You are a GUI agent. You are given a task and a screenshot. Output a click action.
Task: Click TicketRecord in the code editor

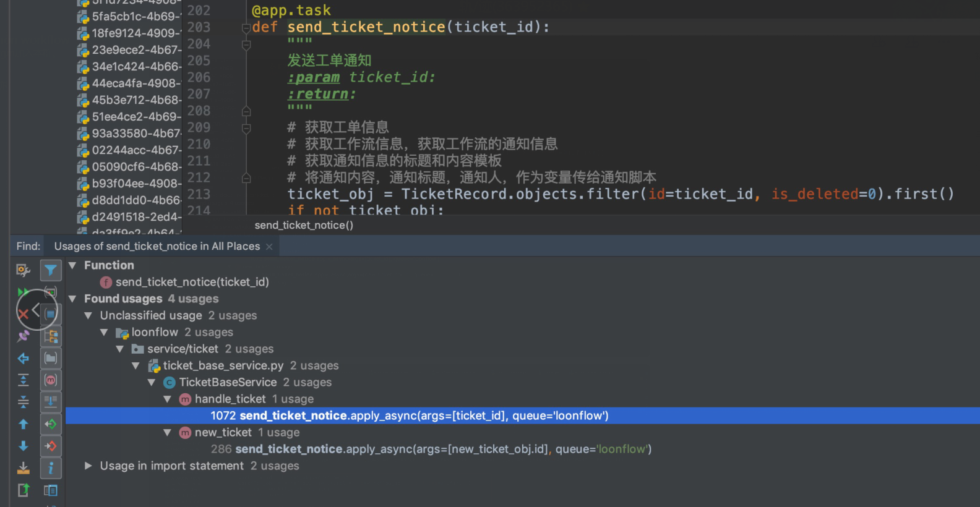pyautogui.click(x=454, y=194)
